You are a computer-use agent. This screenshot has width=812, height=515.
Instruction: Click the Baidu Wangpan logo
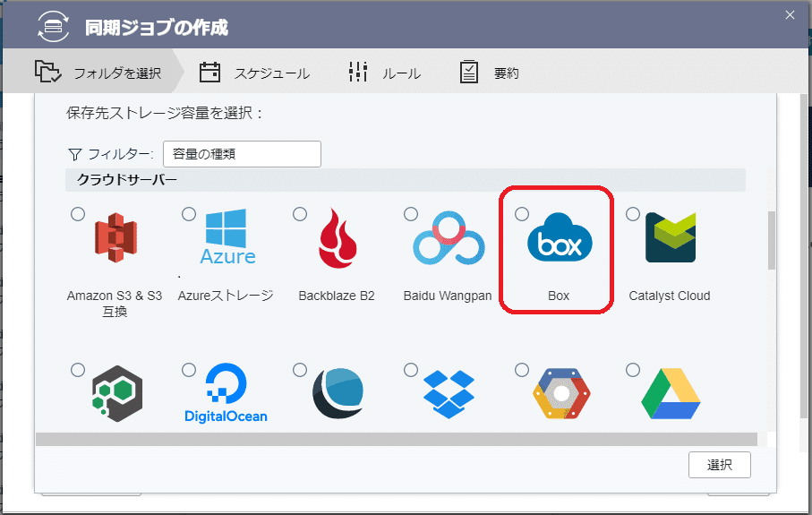coord(449,238)
